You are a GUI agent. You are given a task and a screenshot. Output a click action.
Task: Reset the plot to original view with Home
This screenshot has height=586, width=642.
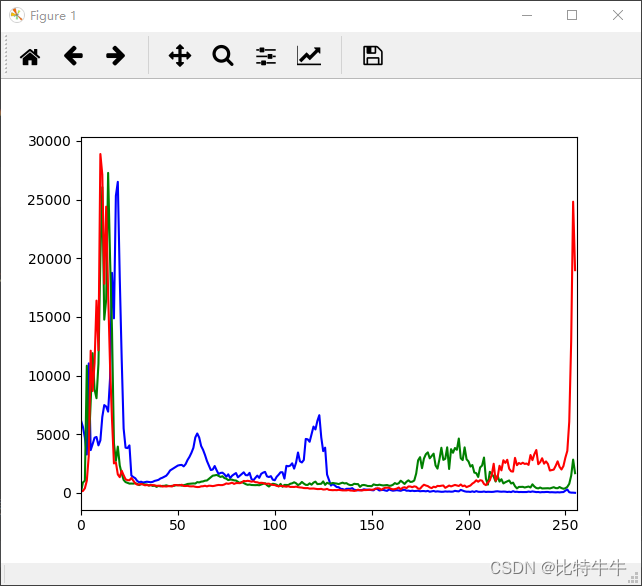tap(30, 56)
